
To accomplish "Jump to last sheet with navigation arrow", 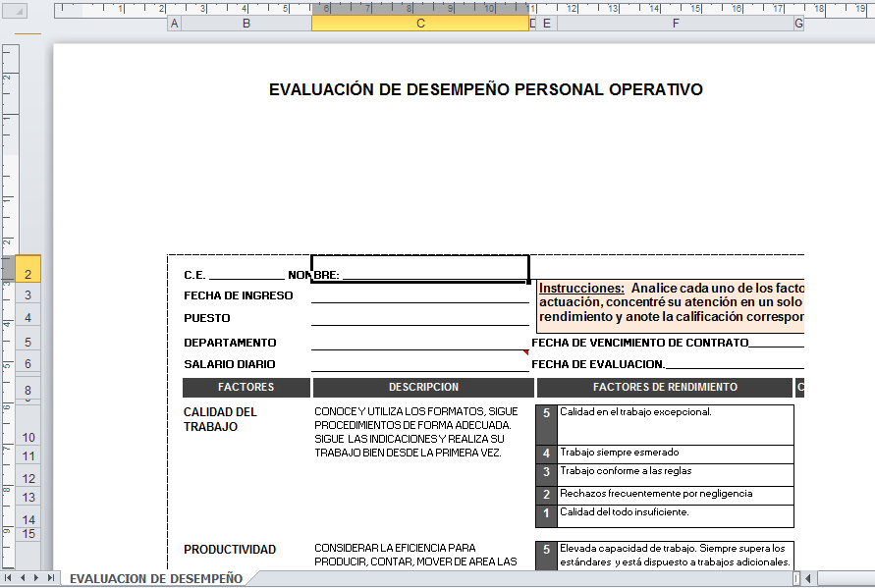I will pyautogui.click(x=51, y=578).
